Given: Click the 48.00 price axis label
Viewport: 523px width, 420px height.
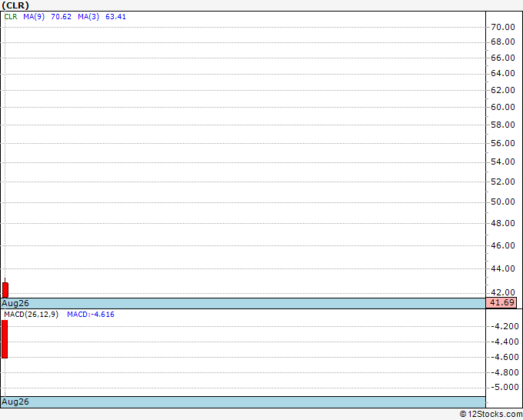Looking at the screenshot, I should [x=503, y=223].
